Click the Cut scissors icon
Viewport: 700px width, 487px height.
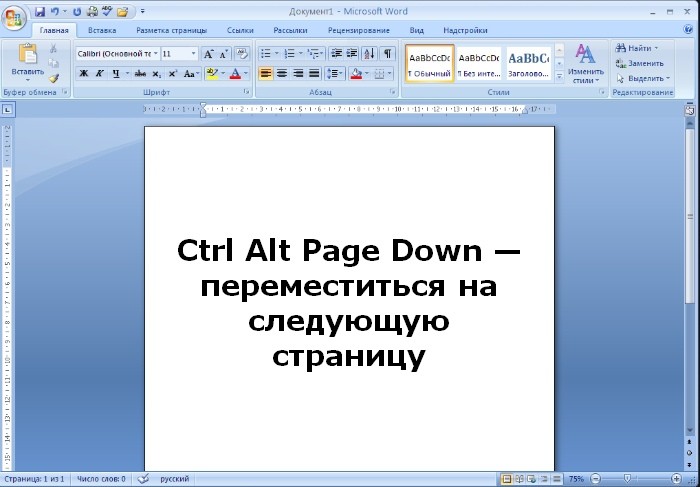coord(53,48)
